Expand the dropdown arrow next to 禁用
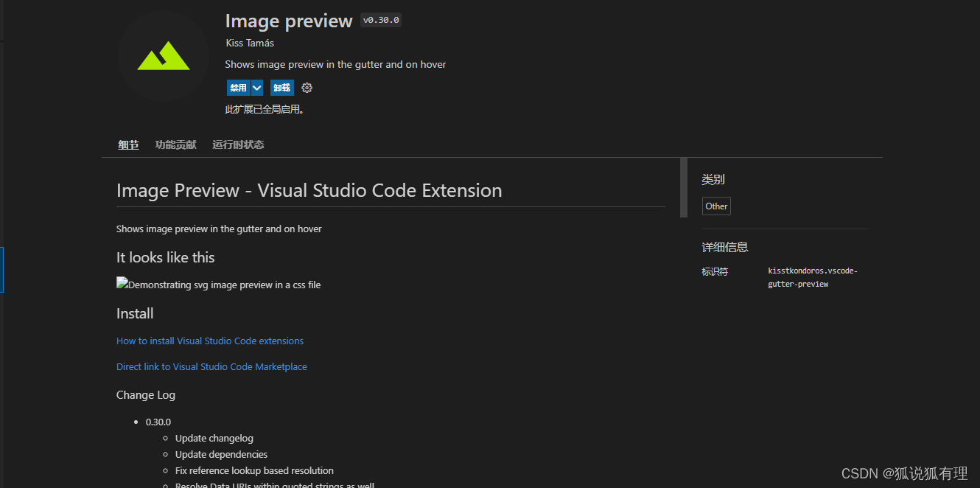This screenshot has height=488, width=980. tap(256, 88)
